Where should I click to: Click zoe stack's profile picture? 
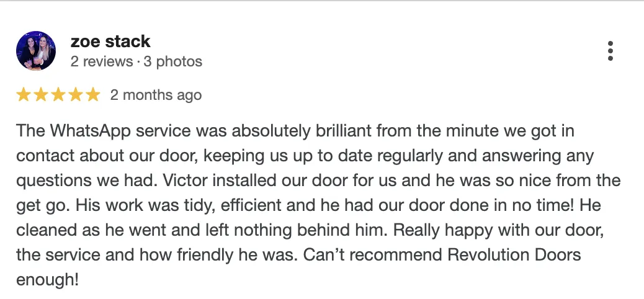point(35,51)
